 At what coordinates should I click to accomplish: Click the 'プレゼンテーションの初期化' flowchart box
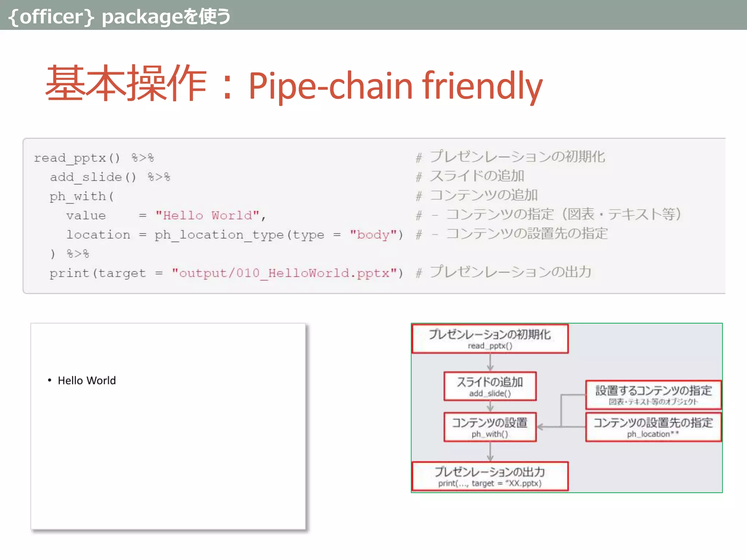(489, 339)
